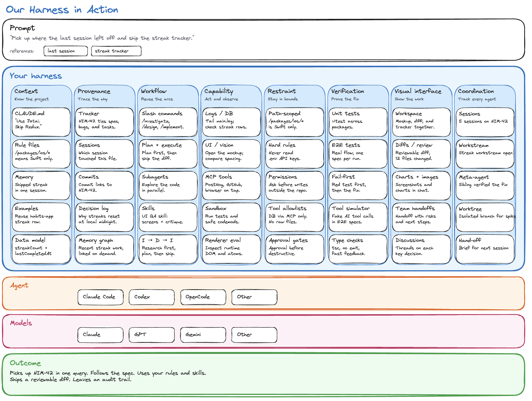Click the Restraint column heading

pyautogui.click(x=282, y=91)
